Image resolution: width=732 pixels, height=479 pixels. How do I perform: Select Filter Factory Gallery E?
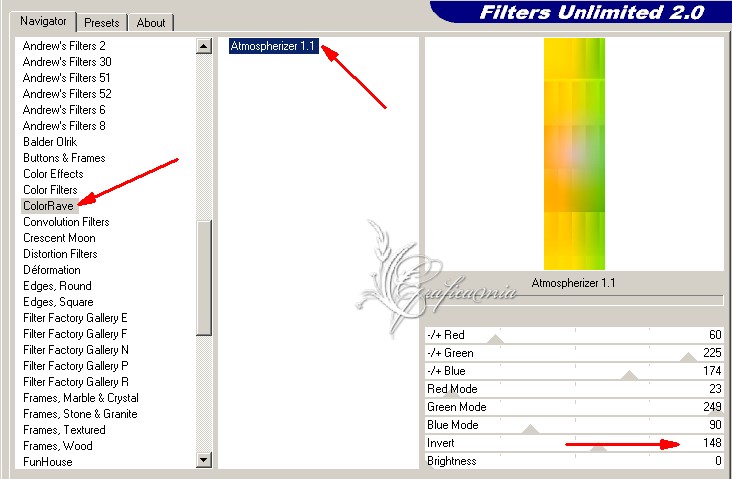pos(75,317)
